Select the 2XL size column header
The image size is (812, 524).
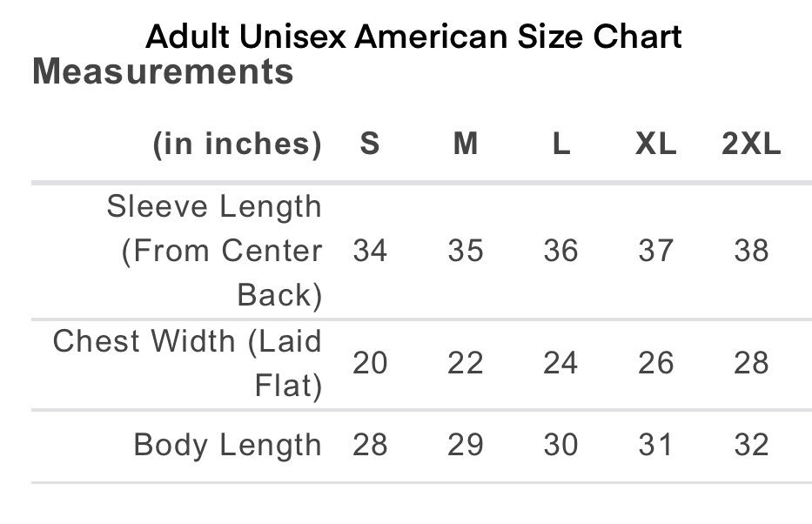[x=751, y=144]
